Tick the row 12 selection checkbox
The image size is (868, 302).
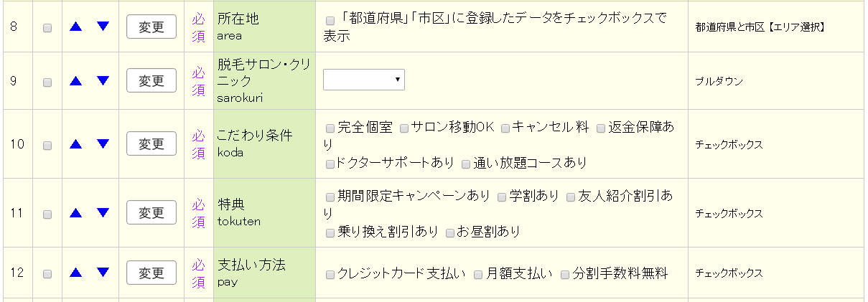[x=47, y=274]
